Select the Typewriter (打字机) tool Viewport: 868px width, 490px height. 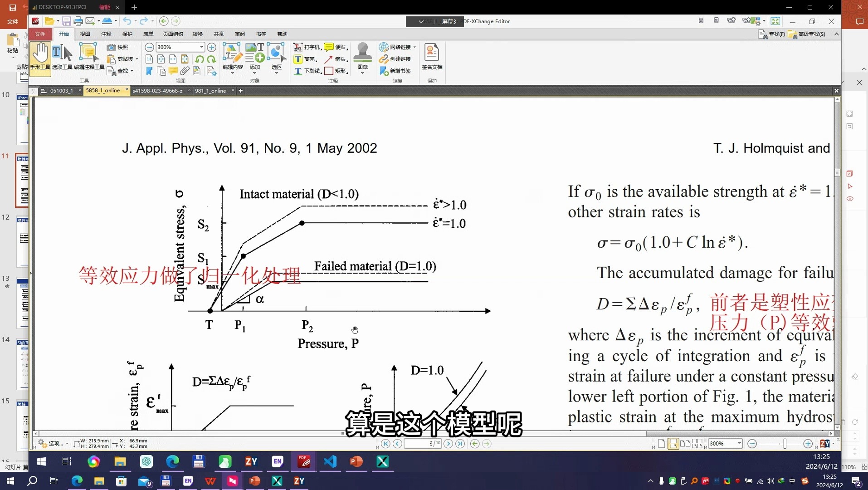[x=307, y=47]
